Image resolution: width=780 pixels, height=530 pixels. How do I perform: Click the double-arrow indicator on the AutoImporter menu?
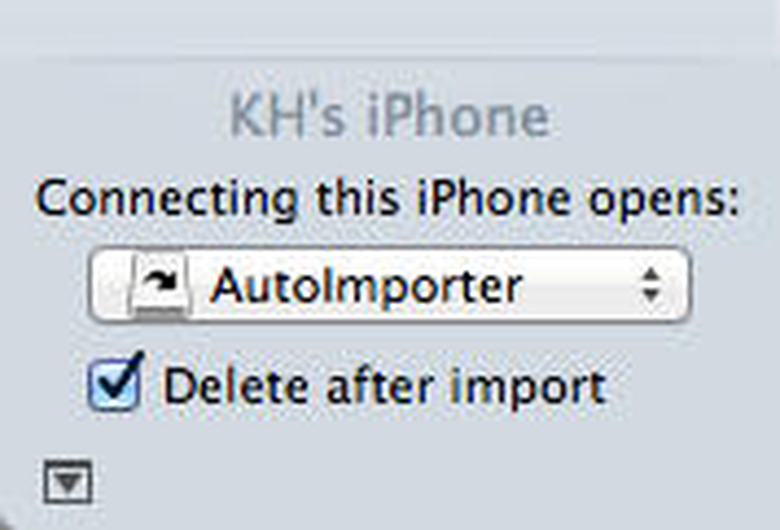(651, 286)
